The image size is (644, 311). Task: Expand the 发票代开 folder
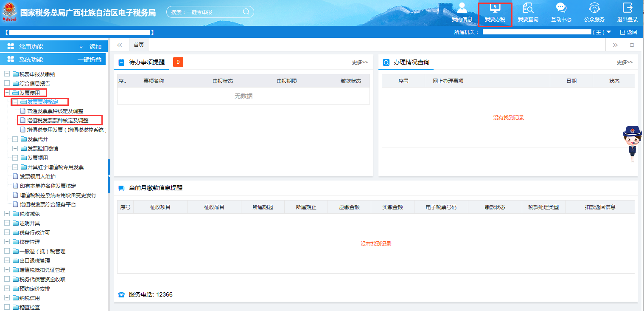point(15,139)
